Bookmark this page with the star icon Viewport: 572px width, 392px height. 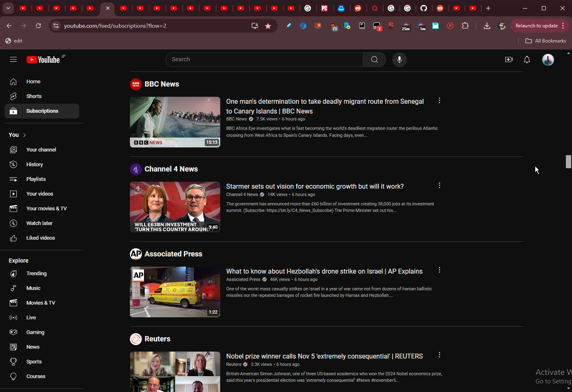(x=268, y=26)
